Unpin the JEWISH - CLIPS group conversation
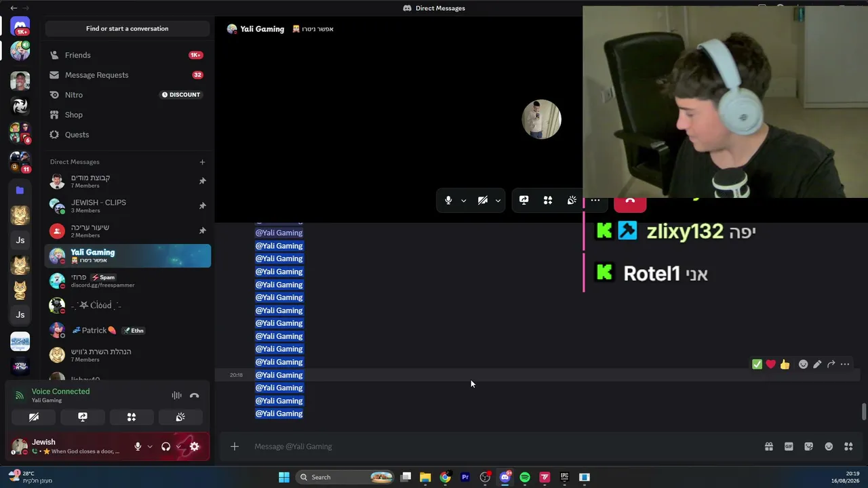 click(202, 206)
